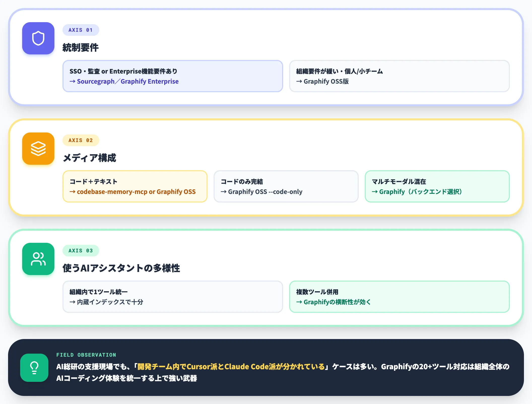Click the highlighted Cursor派とClaude Code派 phrase

[231, 366]
